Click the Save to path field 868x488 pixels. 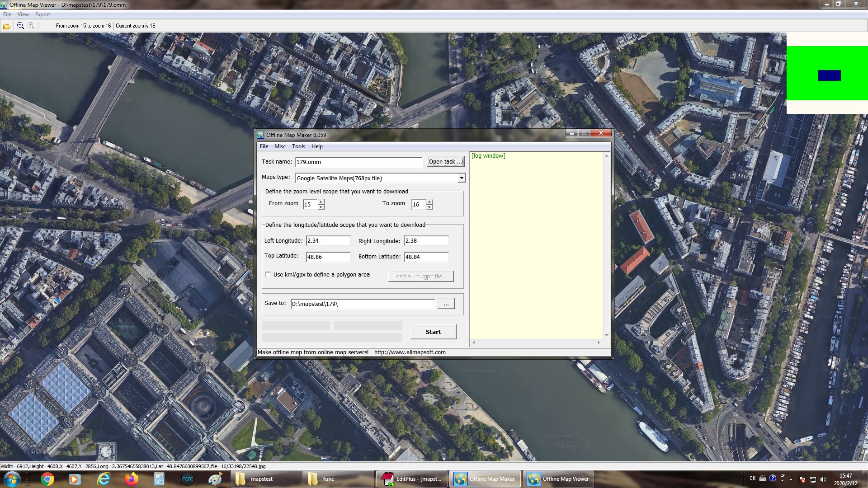click(363, 304)
